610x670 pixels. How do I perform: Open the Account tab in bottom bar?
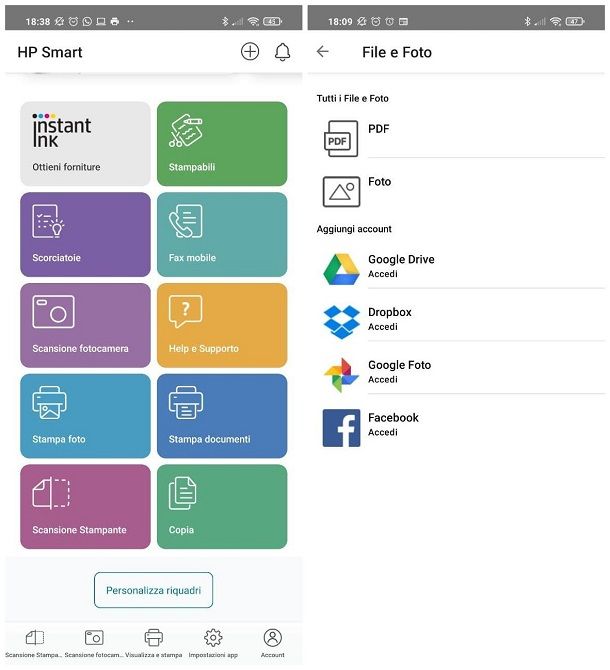(273, 643)
